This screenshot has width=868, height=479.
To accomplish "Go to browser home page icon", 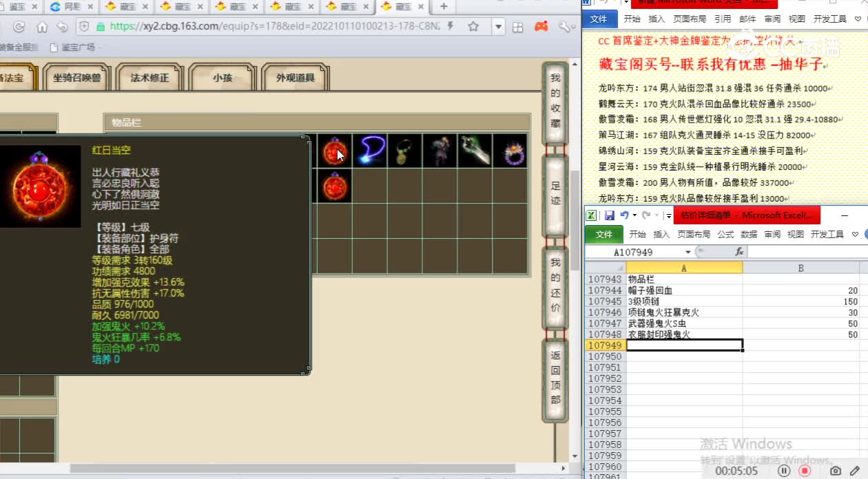I will point(42,27).
